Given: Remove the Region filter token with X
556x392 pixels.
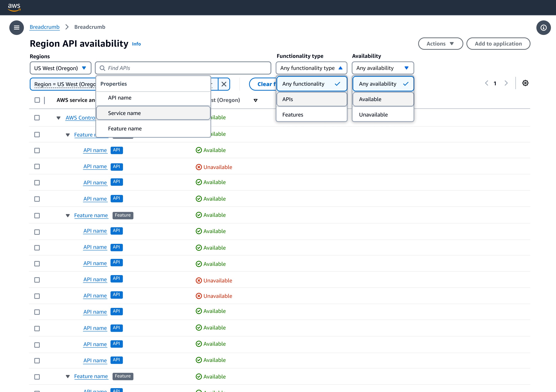Looking at the screenshot, I should [x=224, y=84].
